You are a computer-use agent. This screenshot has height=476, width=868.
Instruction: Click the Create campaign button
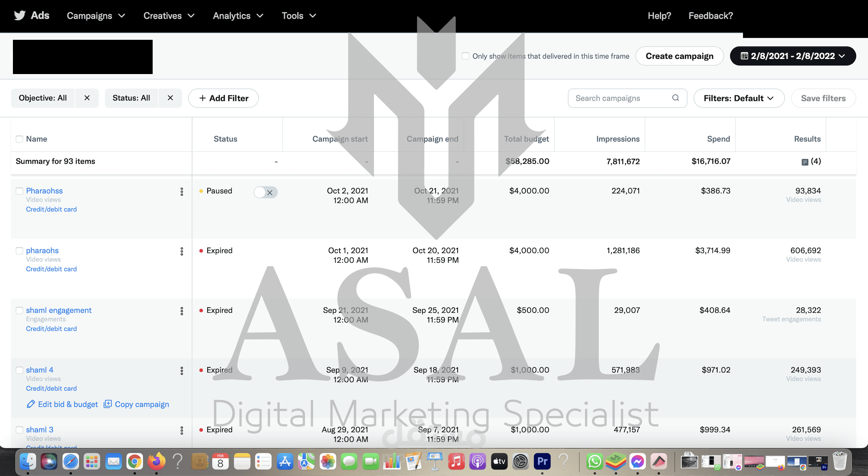679,56
